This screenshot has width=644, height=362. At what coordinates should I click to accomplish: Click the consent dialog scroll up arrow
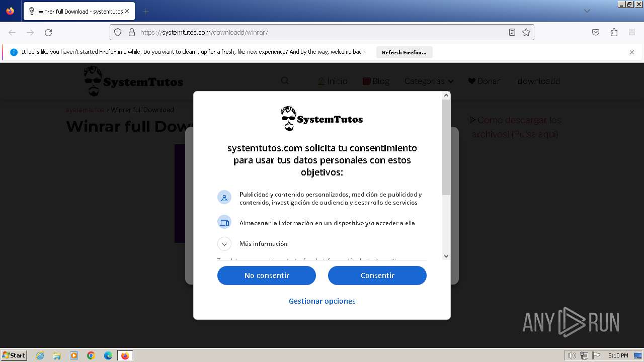click(x=446, y=96)
